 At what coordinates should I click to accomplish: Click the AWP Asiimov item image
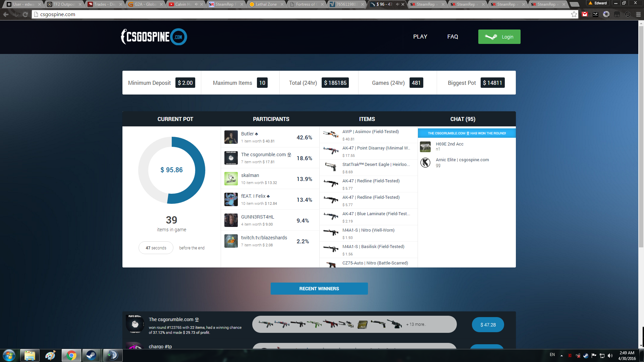(x=331, y=135)
